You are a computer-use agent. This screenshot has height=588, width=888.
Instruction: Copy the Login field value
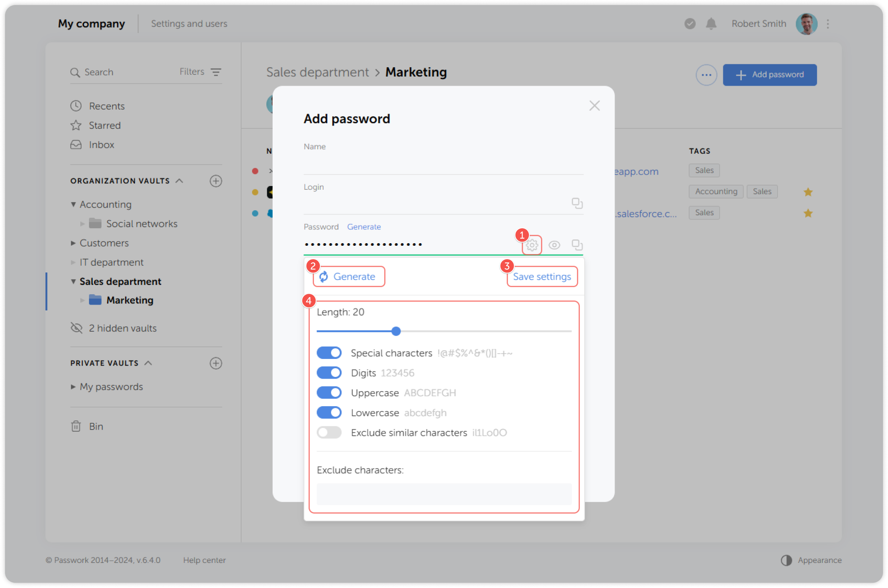[577, 203]
